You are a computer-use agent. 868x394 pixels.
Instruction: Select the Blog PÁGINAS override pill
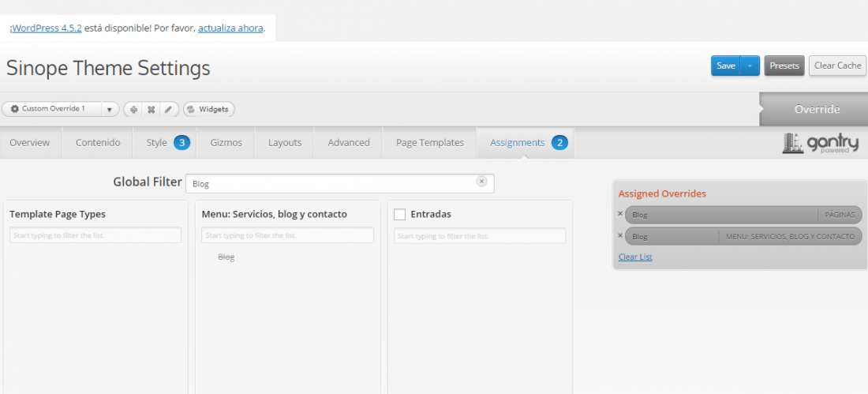[x=743, y=215]
